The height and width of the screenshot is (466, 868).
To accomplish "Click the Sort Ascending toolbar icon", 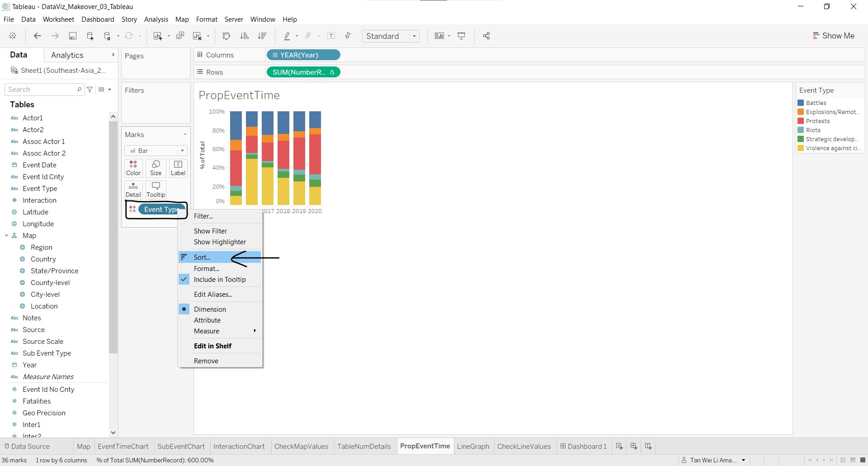I will (x=244, y=36).
